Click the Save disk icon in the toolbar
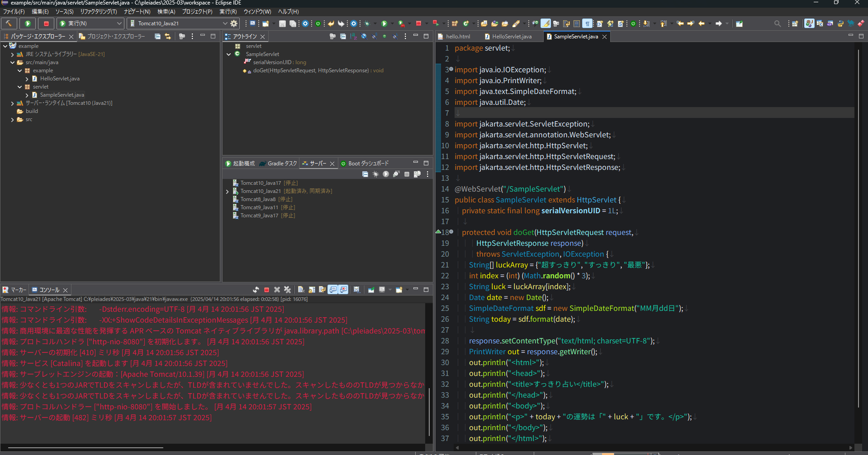Screen dimensions: 868x455 282,23
